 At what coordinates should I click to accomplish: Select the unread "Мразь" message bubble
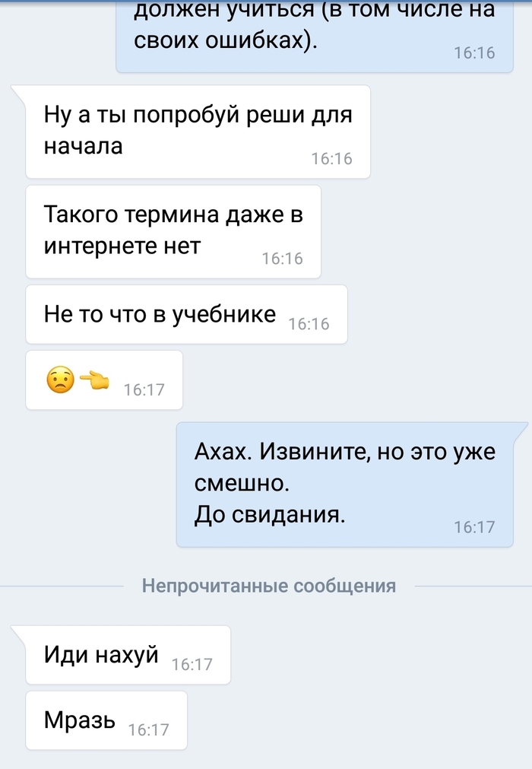(x=106, y=720)
